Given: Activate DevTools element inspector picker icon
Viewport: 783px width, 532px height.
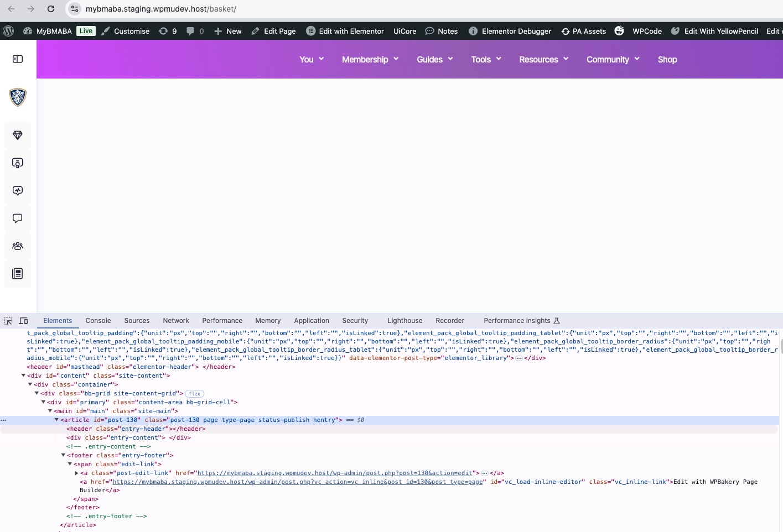Looking at the screenshot, I should [8, 321].
